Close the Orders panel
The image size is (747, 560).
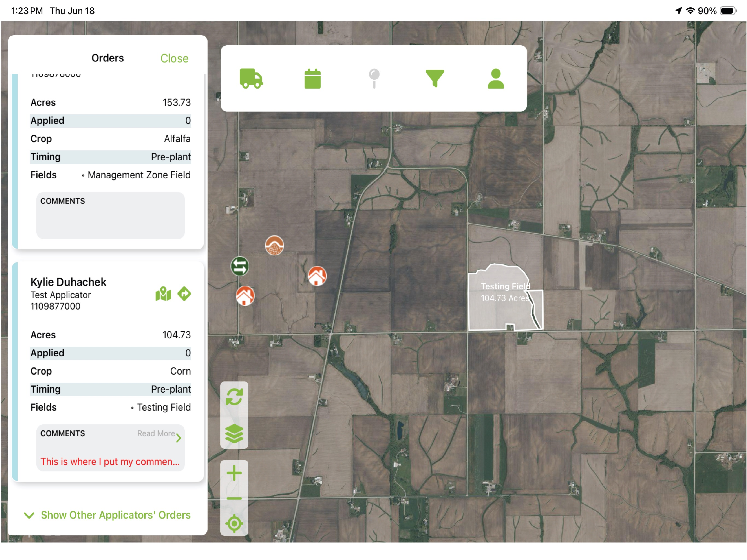tap(174, 59)
